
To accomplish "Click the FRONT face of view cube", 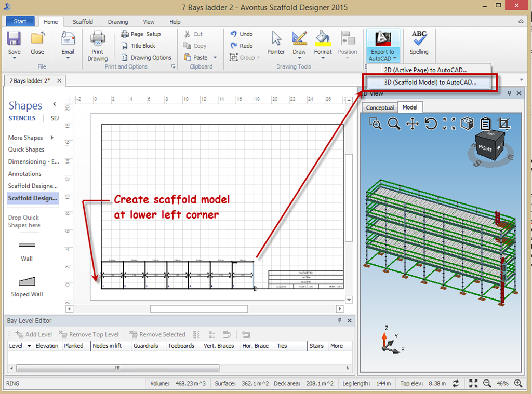I will [x=485, y=149].
